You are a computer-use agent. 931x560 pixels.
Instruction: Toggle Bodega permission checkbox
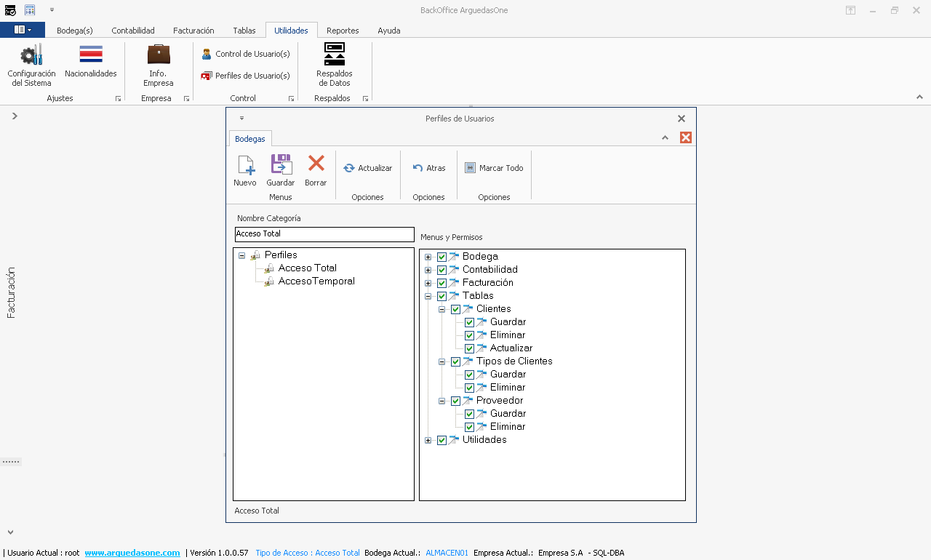pos(441,257)
